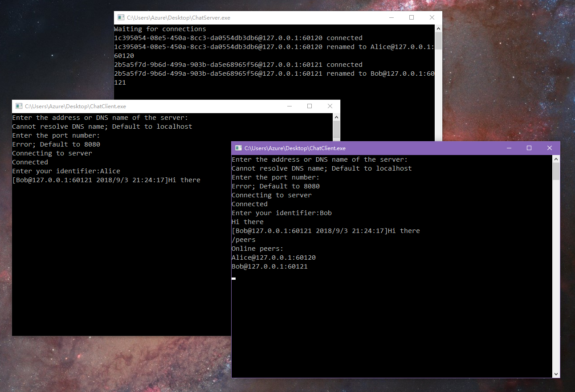Screen dimensions: 575x392
Task: Maximize Alice's ChatClient window
Action: [x=310, y=106]
